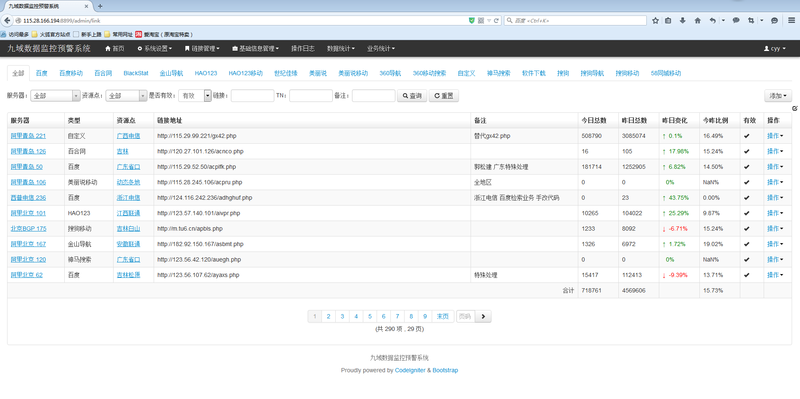The width and height of the screenshot is (800, 399).
Task: Focus the 链接 filter input
Action: (x=253, y=95)
